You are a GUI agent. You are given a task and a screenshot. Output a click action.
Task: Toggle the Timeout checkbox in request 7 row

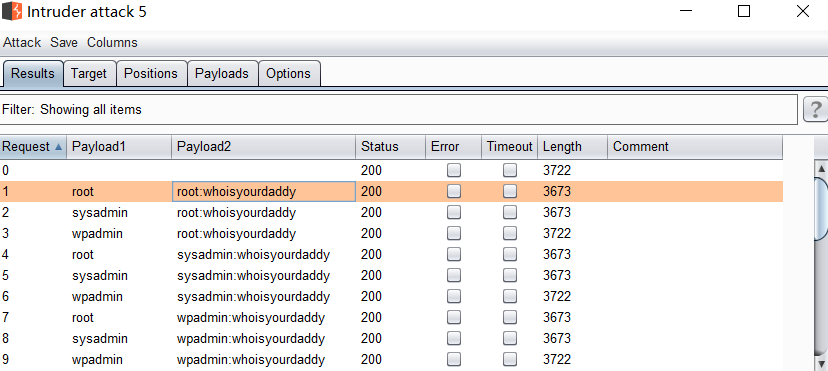pyautogui.click(x=510, y=317)
